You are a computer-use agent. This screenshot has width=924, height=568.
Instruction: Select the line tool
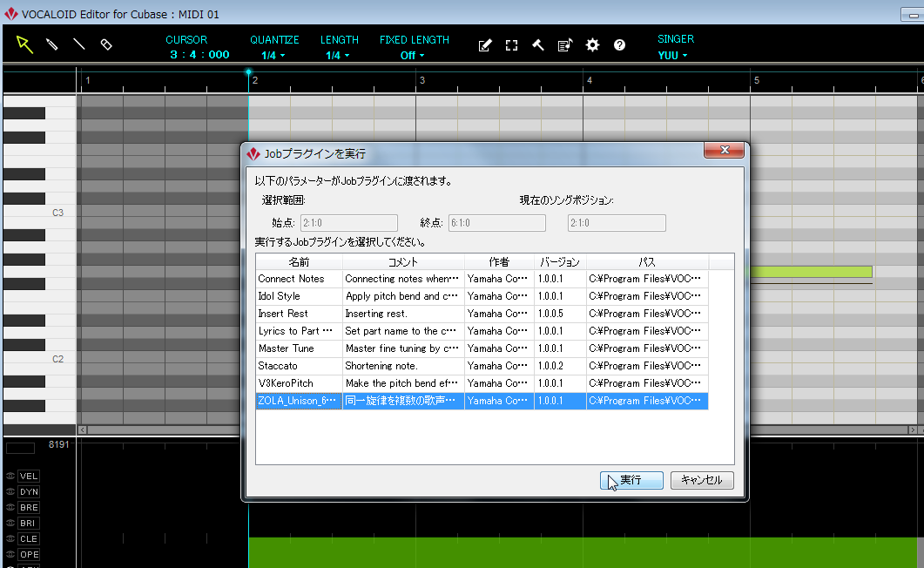(78, 44)
